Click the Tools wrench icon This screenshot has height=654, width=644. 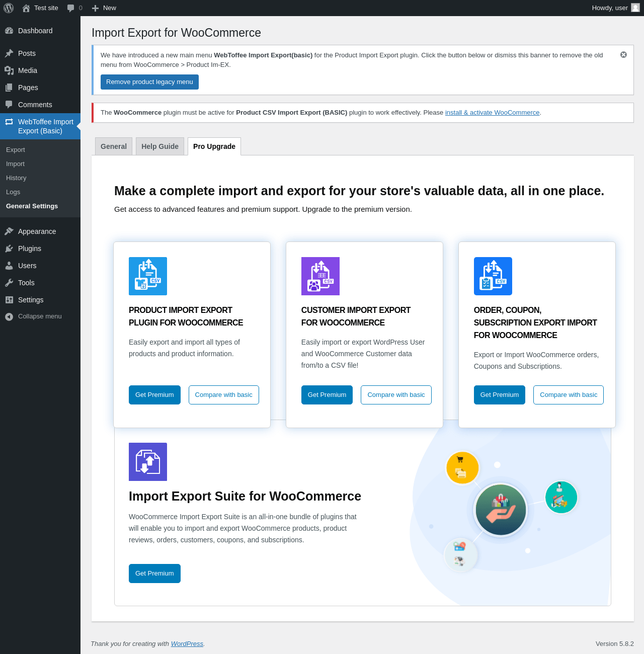[9, 283]
